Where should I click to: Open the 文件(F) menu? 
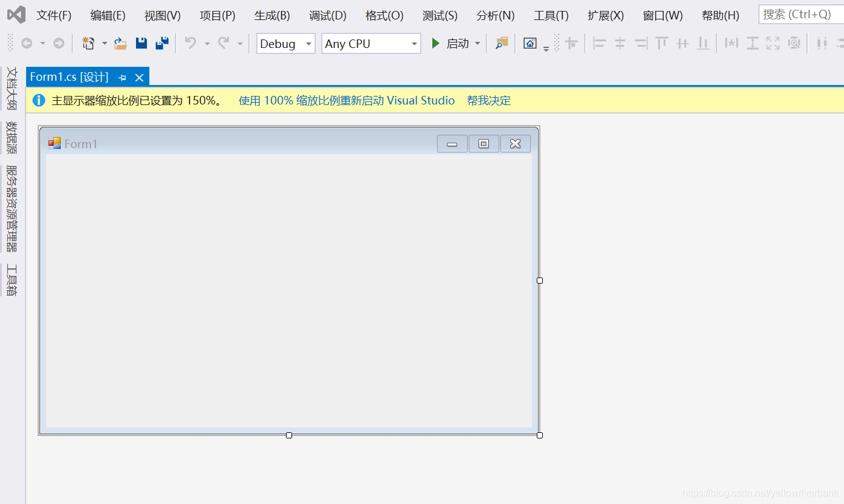point(53,15)
